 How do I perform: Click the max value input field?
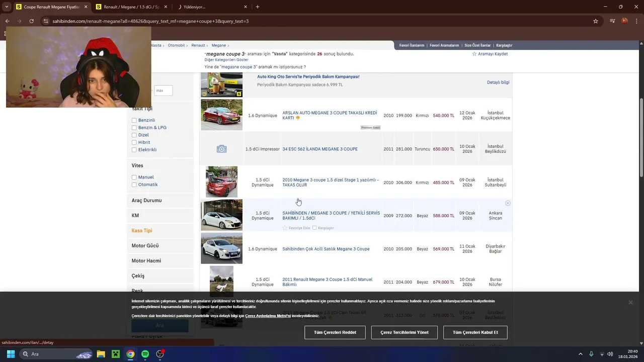click(x=164, y=90)
